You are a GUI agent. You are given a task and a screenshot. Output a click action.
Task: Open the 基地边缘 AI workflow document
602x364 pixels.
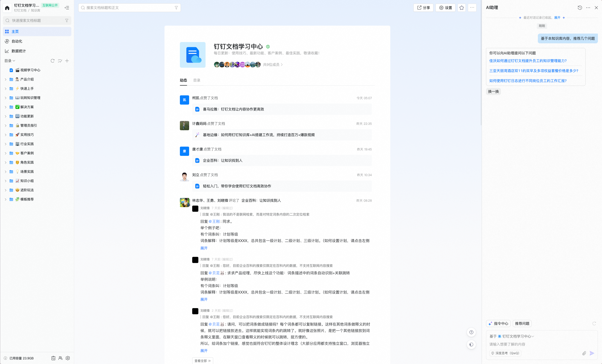pos(282,135)
